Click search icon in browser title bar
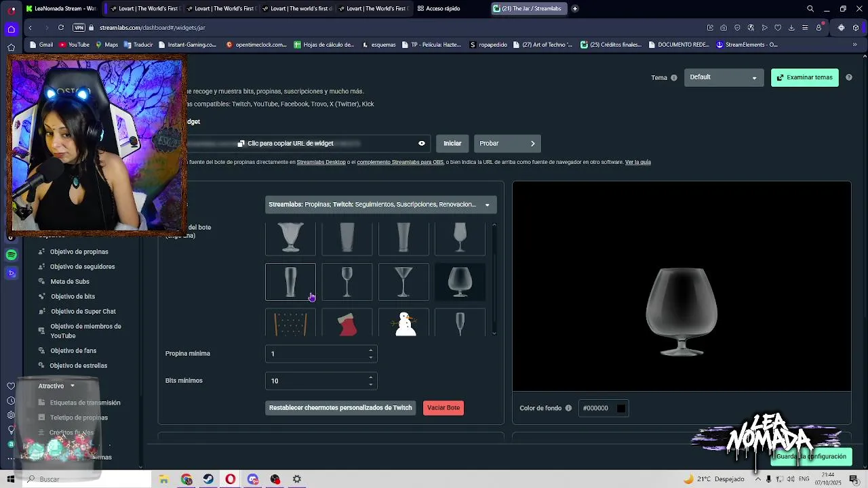Screen dimensions: 868x488 pyautogui.click(x=810, y=9)
